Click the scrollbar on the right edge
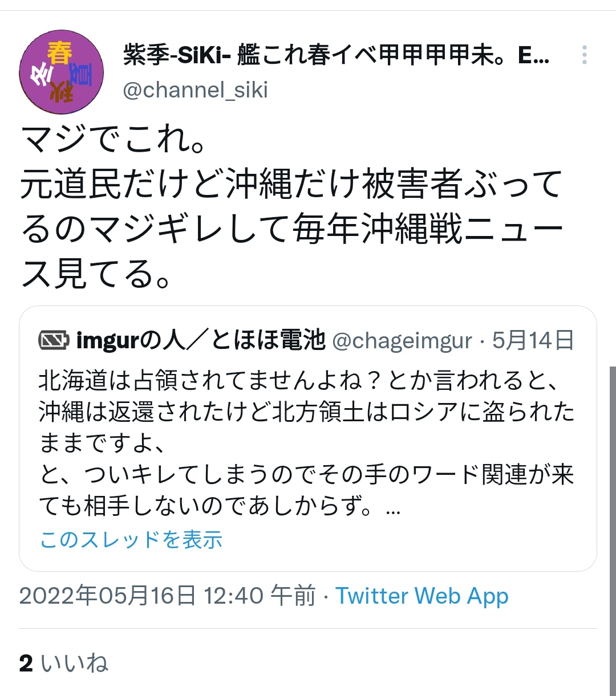 point(613,530)
